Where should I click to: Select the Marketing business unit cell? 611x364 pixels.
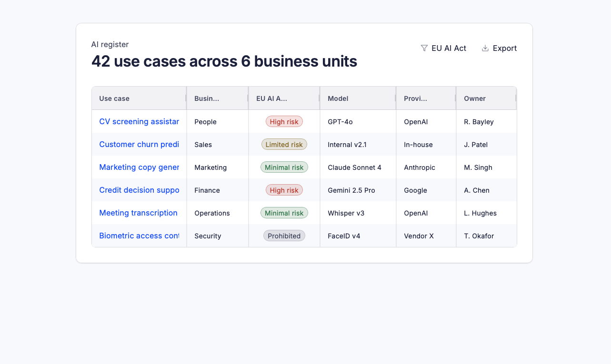click(218, 167)
